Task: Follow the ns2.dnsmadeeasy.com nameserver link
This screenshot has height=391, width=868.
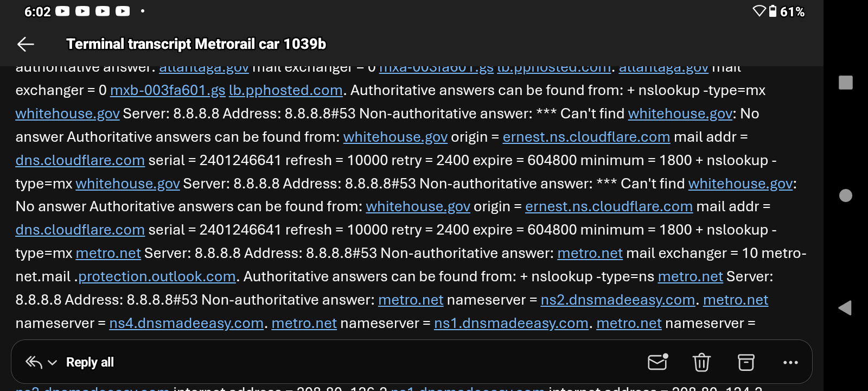Action: [x=617, y=300]
